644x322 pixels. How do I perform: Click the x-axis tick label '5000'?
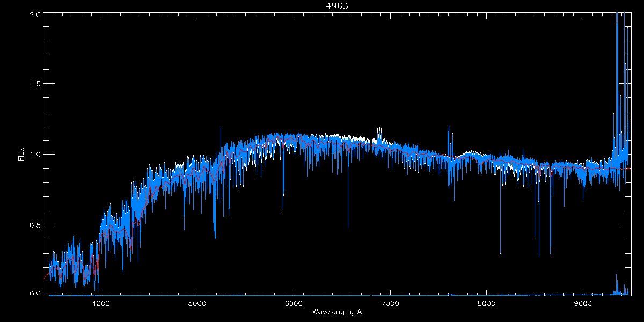pos(197,303)
